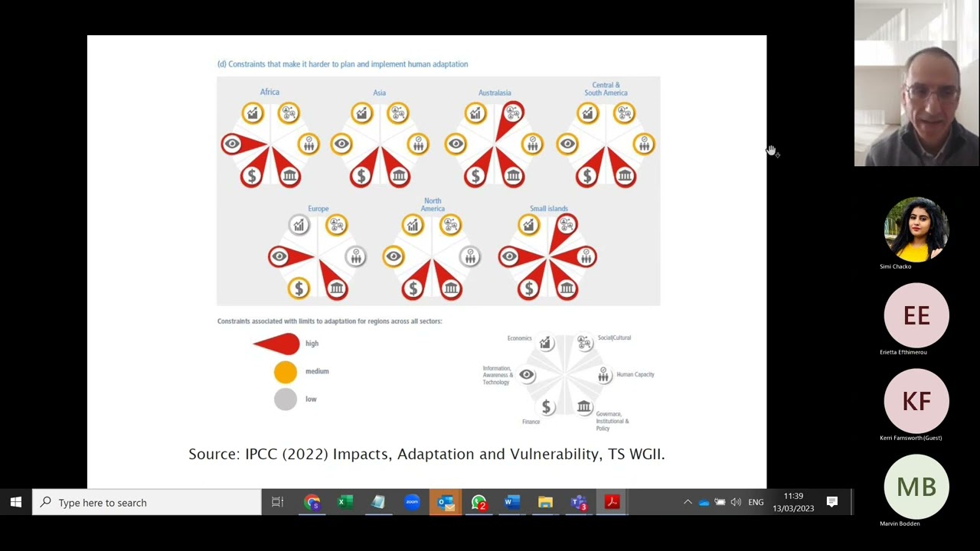Open the clock showing 11:39
980x551 pixels.
coord(793,502)
